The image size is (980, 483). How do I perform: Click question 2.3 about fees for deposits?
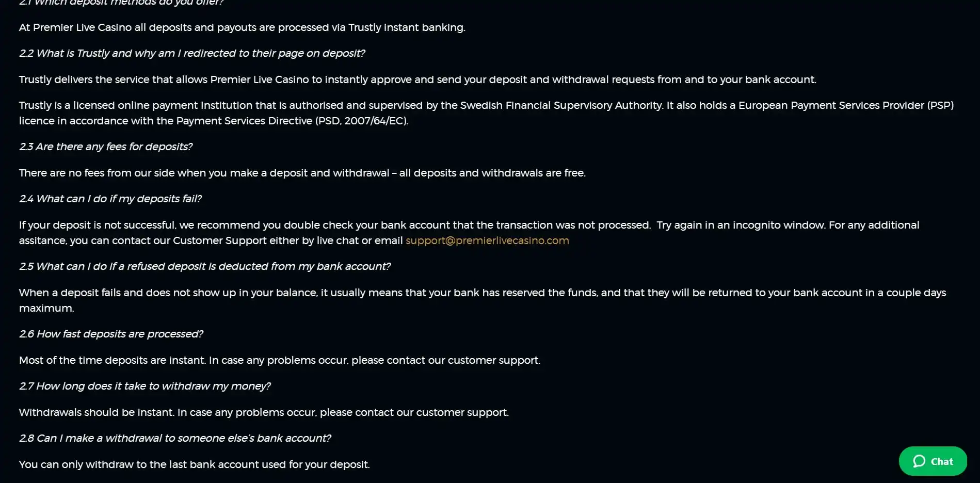(x=106, y=147)
